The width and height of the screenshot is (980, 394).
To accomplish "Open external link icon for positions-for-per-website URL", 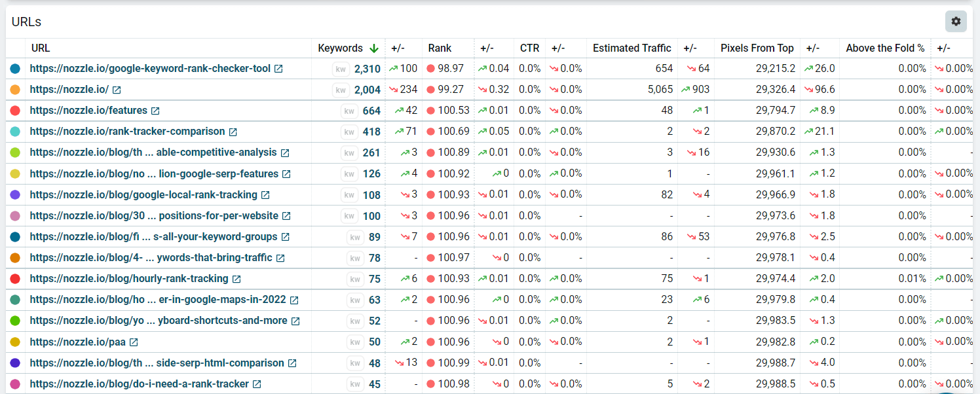I will 286,216.
